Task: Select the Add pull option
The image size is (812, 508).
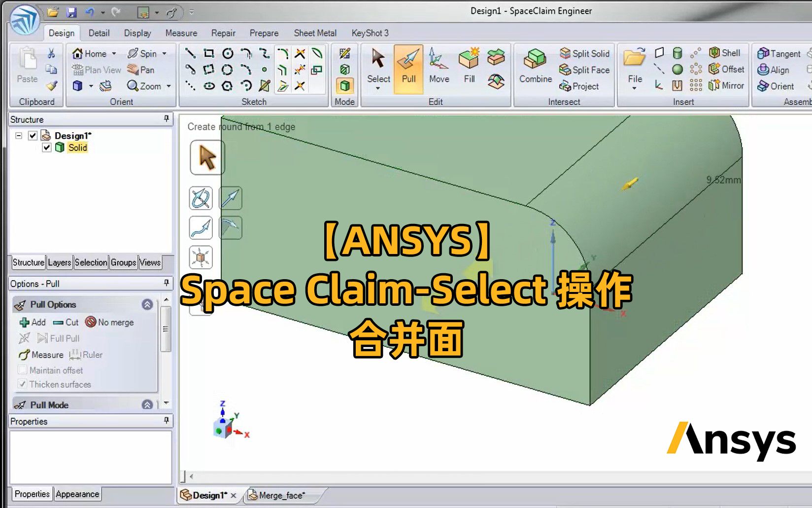Action: pos(33,322)
